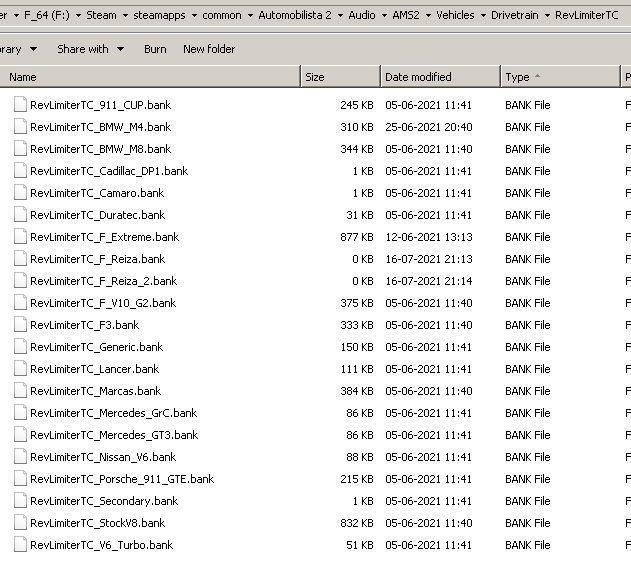Click RevLimiterTC at end of breadcrumb
Screen dimensions: 631x565
point(586,15)
